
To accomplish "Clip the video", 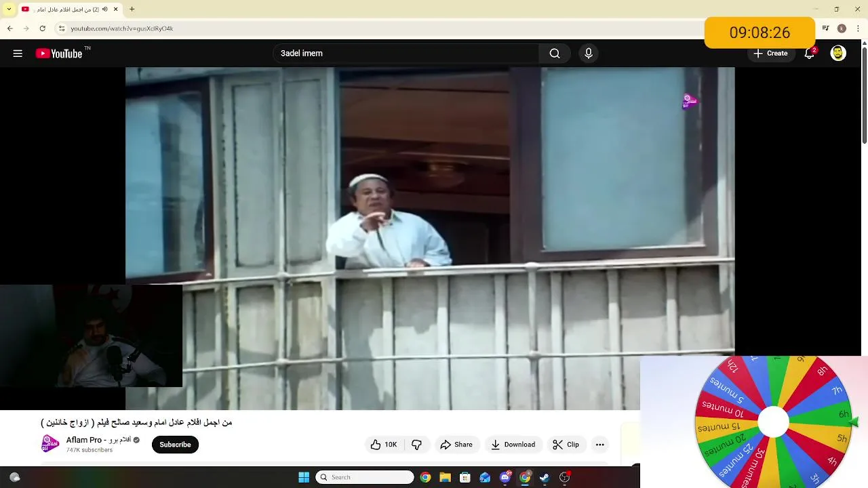I will [566, 445].
